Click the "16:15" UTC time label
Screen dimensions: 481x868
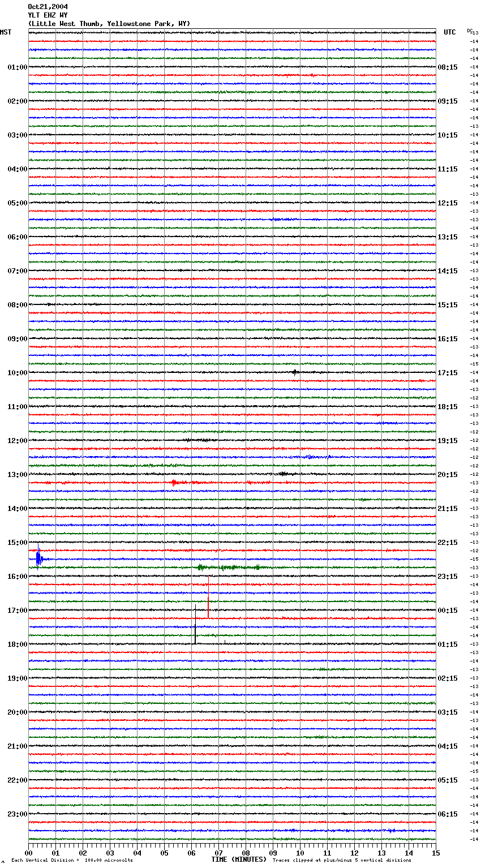click(448, 339)
